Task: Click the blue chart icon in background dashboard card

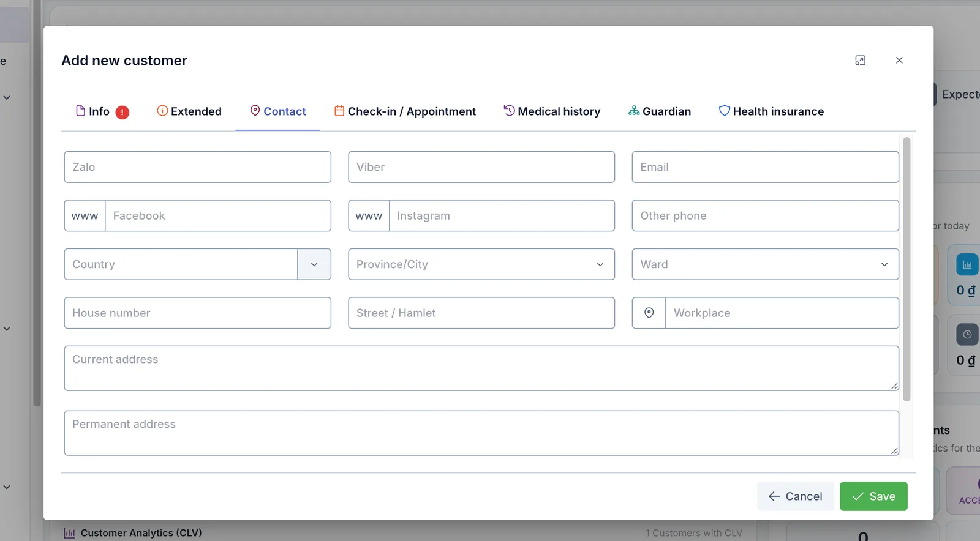Action: (x=967, y=265)
